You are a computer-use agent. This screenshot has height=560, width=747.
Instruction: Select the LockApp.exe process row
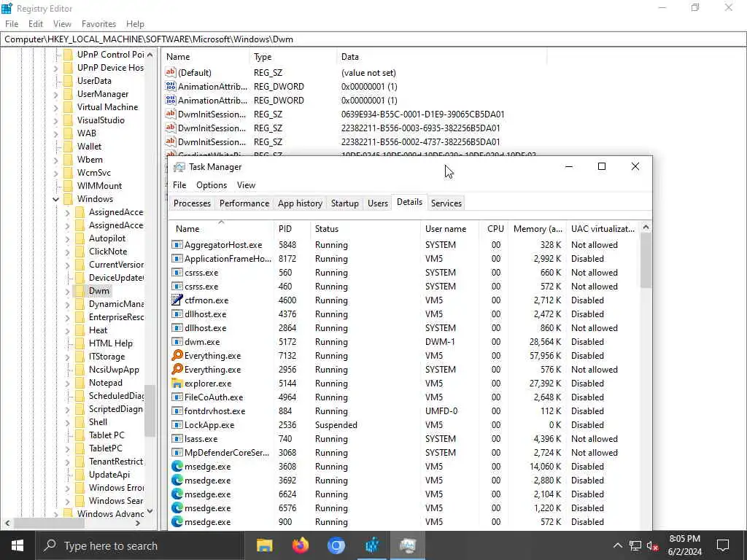tap(404, 425)
